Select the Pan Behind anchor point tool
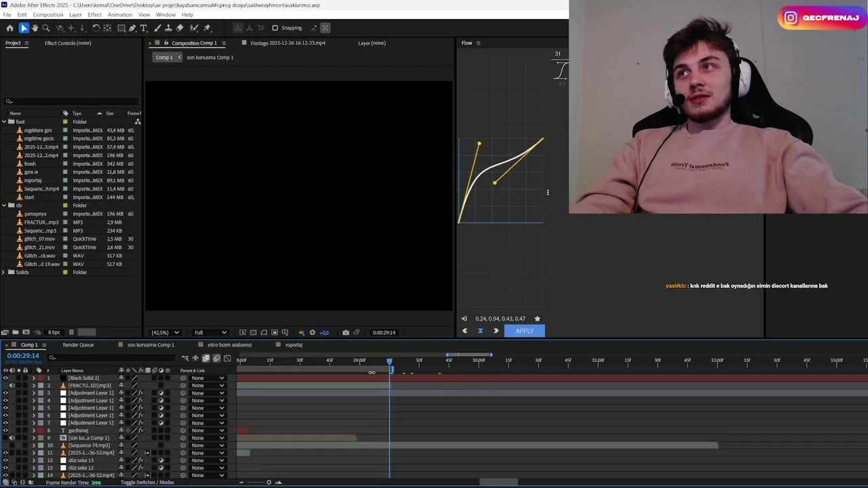The width and height of the screenshot is (868, 488). (107, 28)
